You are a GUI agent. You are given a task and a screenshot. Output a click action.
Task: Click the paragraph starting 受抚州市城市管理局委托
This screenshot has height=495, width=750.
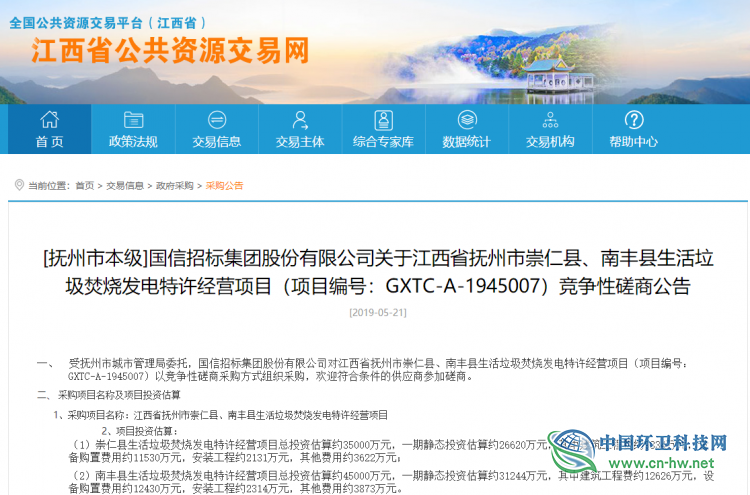click(378, 370)
